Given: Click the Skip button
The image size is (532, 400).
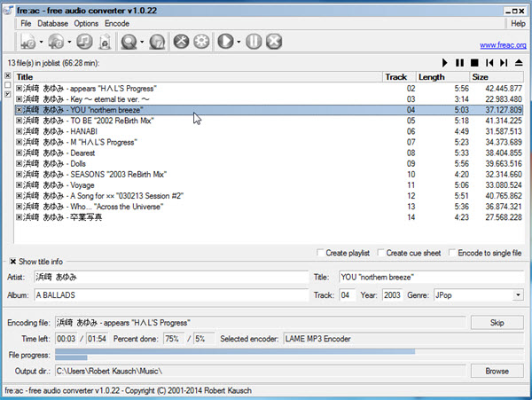Looking at the screenshot, I should click(x=497, y=322).
